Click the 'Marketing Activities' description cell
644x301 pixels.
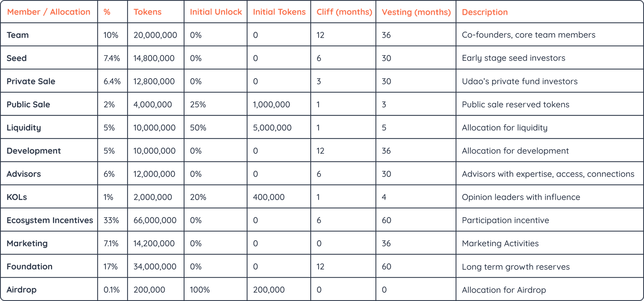coord(500,243)
